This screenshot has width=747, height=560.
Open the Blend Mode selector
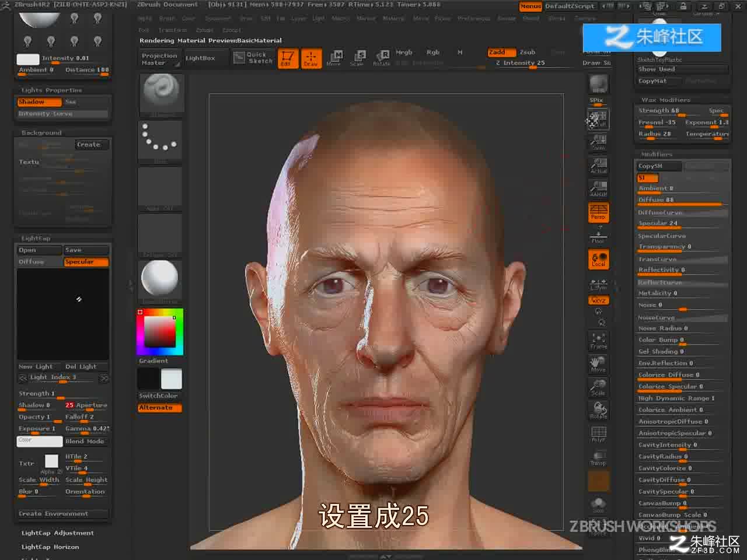tap(85, 442)
